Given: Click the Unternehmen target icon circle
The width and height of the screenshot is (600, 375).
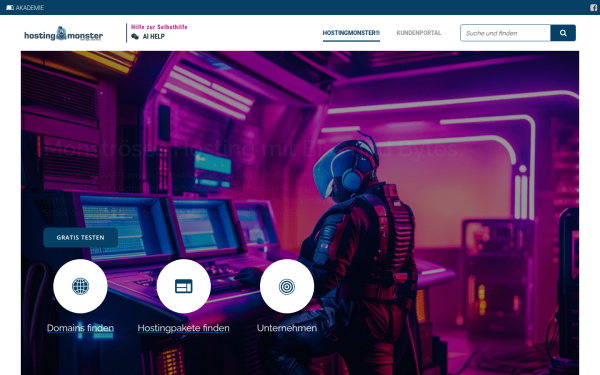Looking at the screenshot, I should tap(287, 286).
